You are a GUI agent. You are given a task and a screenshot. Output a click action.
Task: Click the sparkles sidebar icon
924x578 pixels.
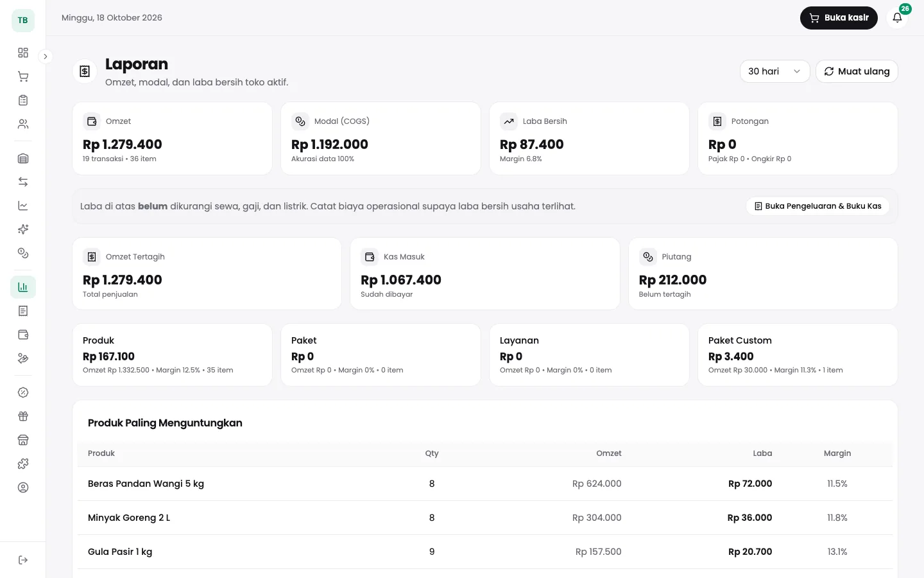pos(23,229)
